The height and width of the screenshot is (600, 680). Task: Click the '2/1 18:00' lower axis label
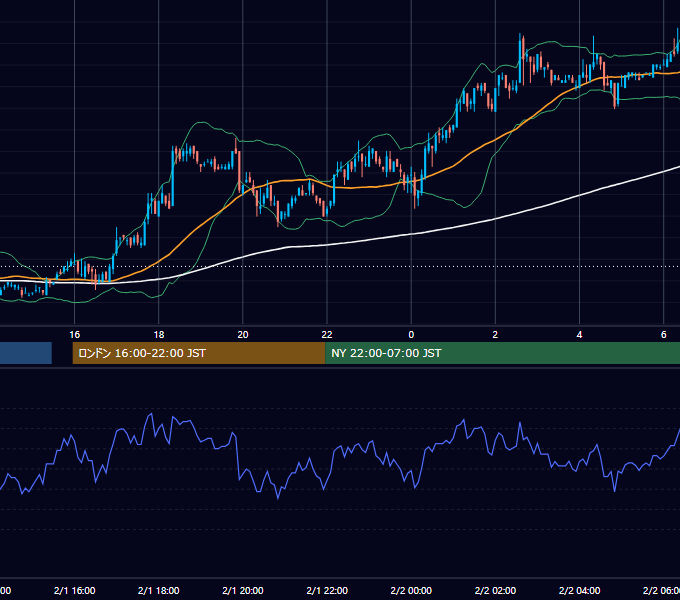[x=159, y=590]
